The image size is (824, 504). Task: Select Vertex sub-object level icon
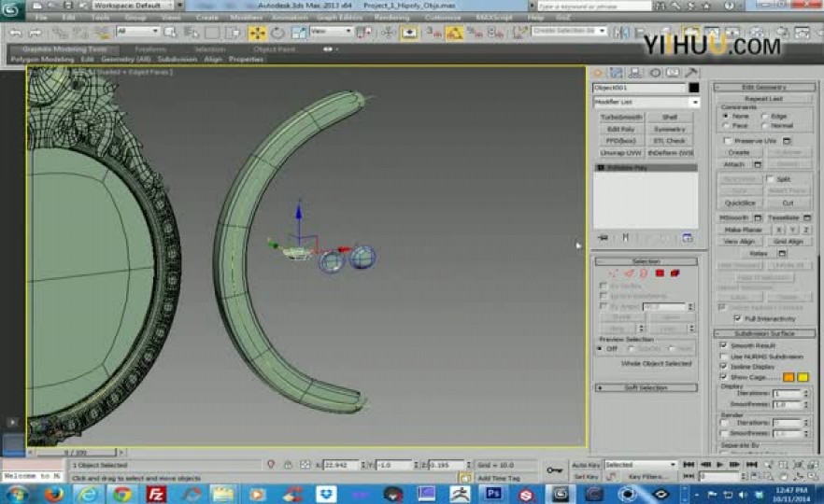[x=613, y=273]
